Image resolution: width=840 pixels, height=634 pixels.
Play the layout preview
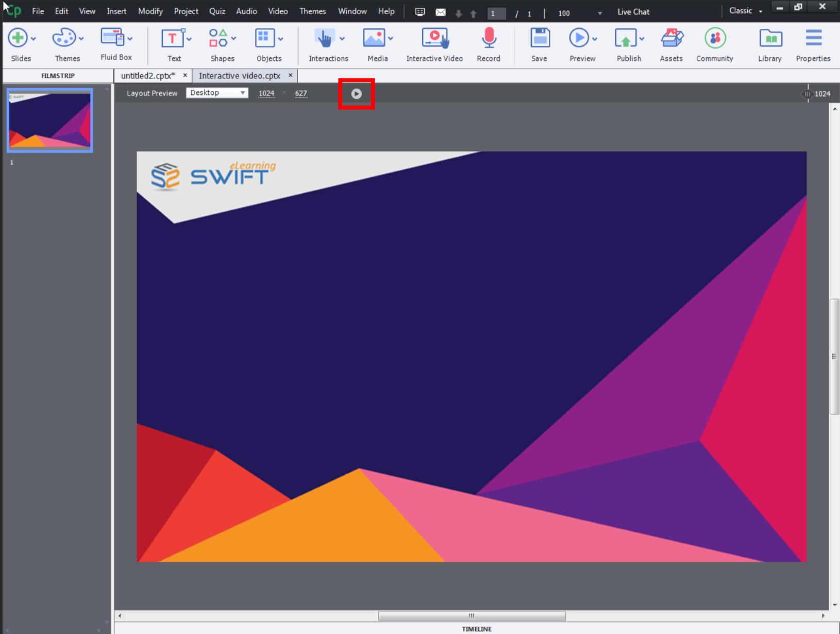[x=356, y=94]
